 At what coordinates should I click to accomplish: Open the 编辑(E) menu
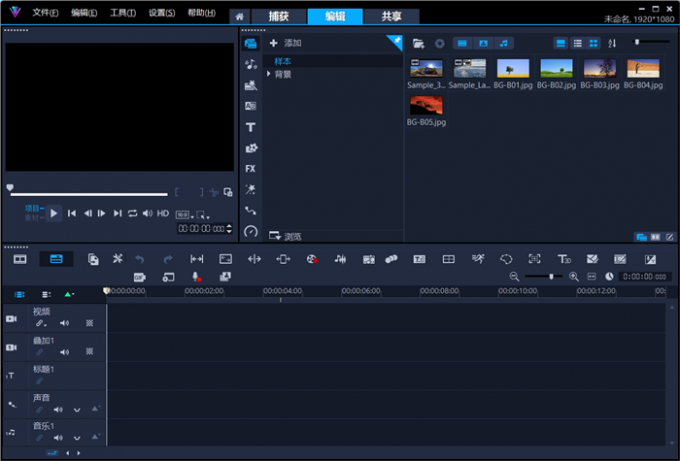[84, 13]
